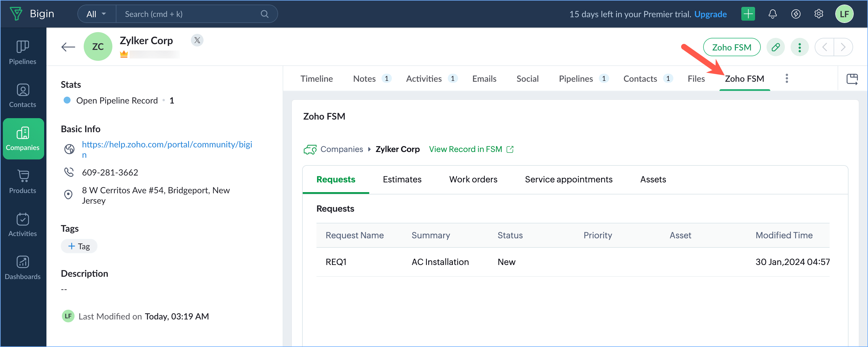Screen dimensions: 868x347
Task: Open the Emails tab
Action: (484, 79)
